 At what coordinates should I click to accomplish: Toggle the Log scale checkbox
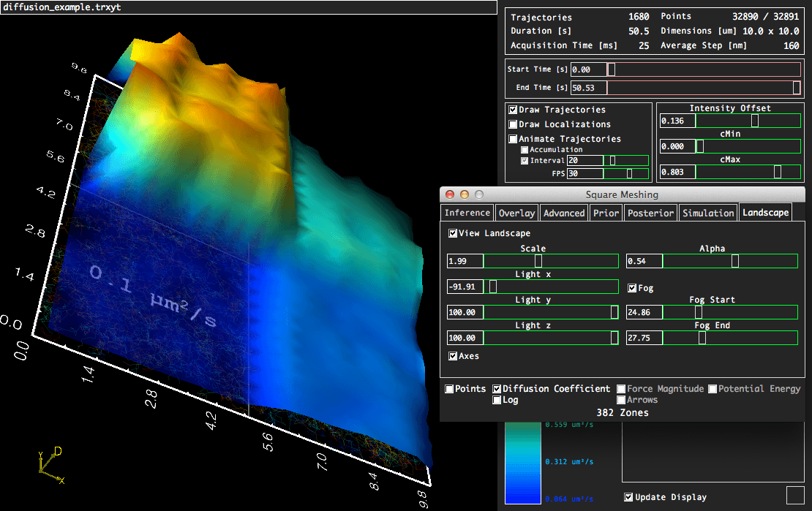click(497, 400)
